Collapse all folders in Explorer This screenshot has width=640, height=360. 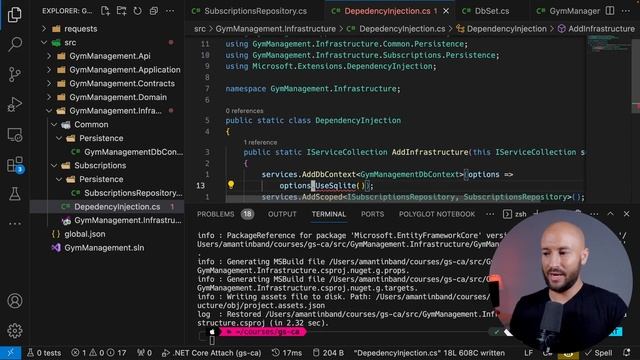coord(153,11)
